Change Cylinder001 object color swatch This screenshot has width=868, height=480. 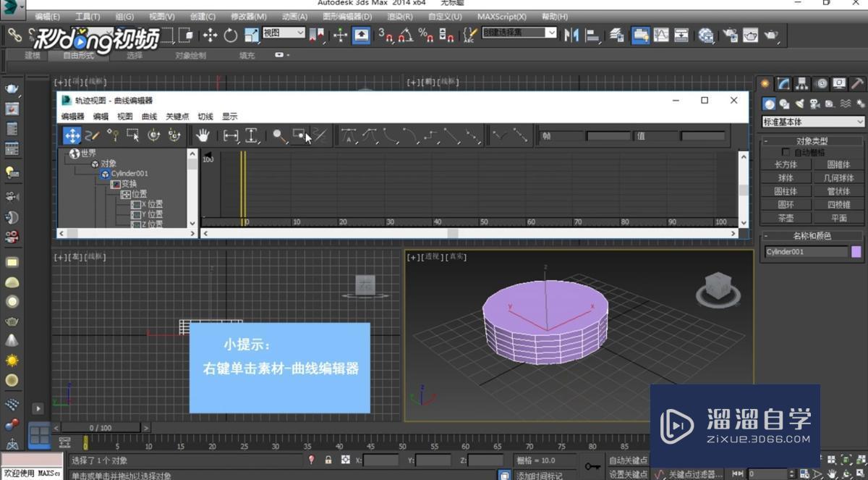click(855, 250)
